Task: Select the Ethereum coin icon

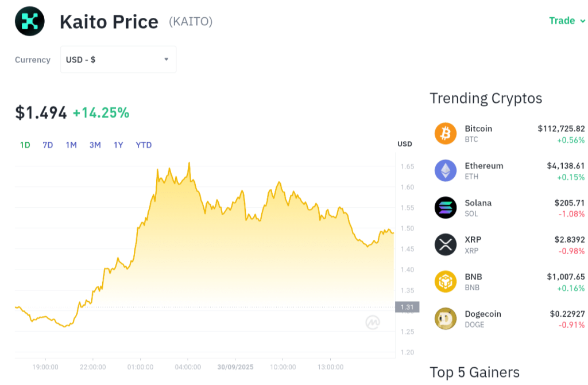Action: 445,170
